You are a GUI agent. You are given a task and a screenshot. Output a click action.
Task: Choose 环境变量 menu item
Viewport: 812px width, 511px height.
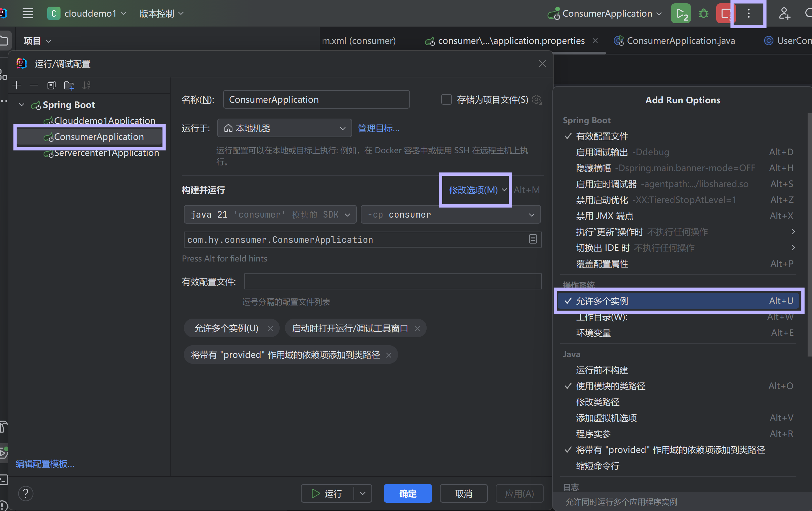(678, 333)
